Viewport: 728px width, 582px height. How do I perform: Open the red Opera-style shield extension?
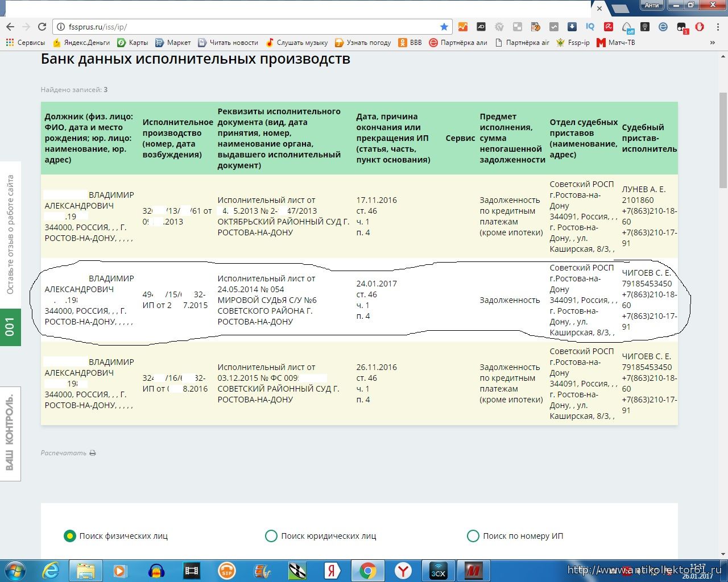click(700, 27)
